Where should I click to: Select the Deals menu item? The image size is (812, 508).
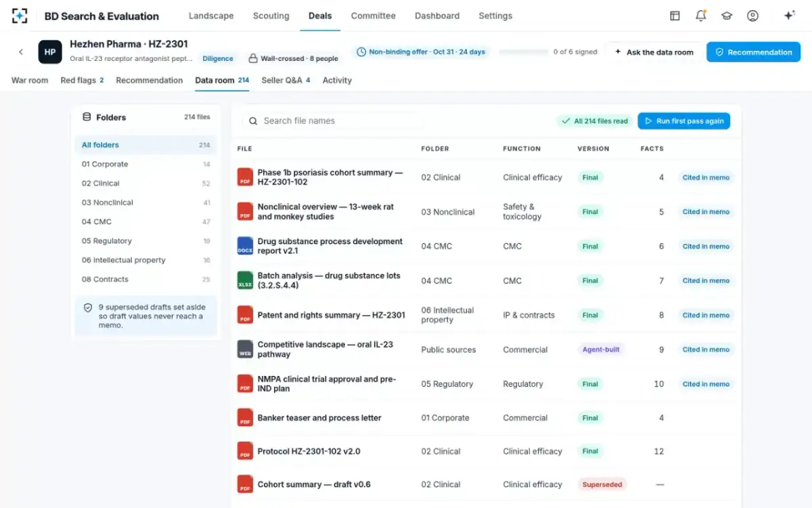point(320,16)
